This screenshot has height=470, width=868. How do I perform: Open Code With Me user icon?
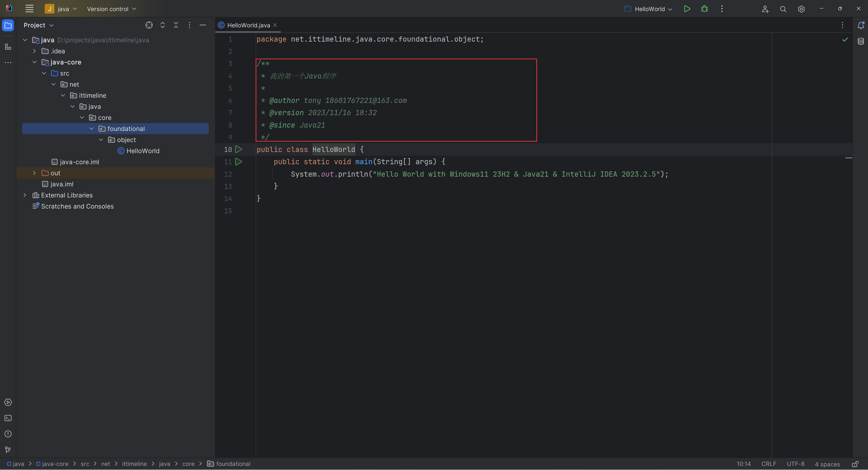tap(765, 9)
